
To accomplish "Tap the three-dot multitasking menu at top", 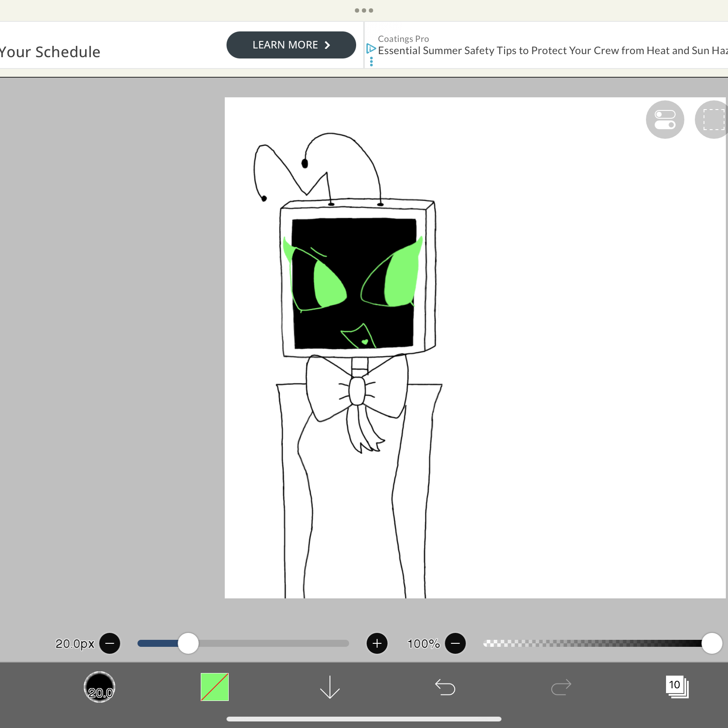I will coord(364,10).
